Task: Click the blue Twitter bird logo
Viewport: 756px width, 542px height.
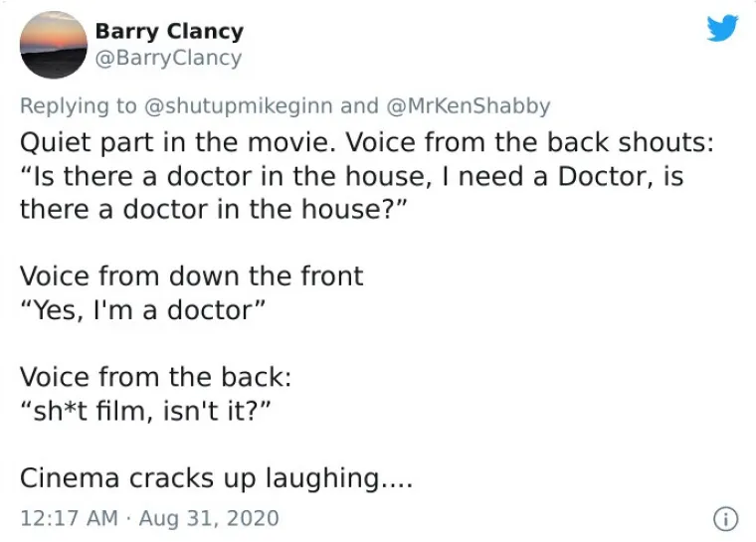Action: (x=722, y=28)
